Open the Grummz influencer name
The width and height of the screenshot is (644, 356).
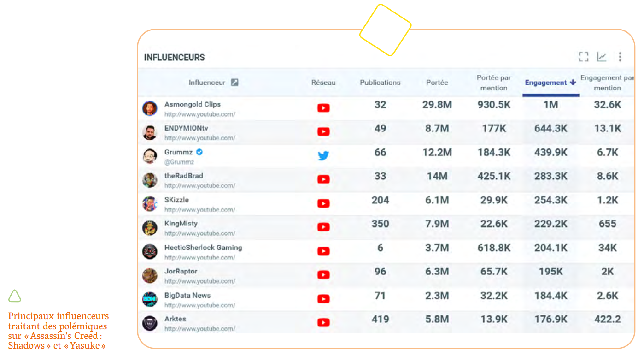click(x=178, y=152)
